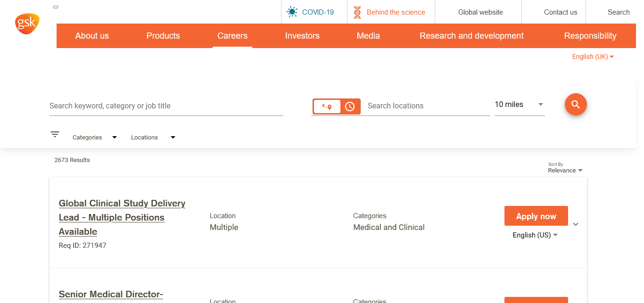Open the Locations filter dropdown
The image size is (644, 303).
click(x=153, y=138)
